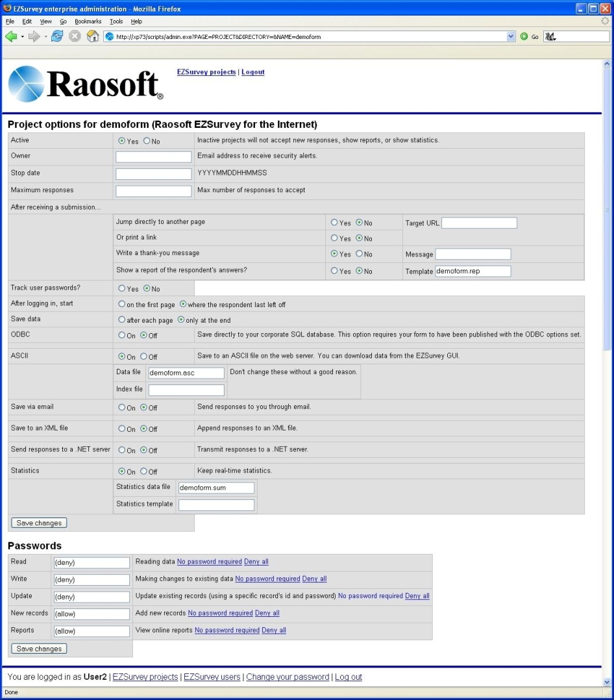Open the Bookmarks menu
The width and height of the screenshot is (614, 700).
pos(88,21)
